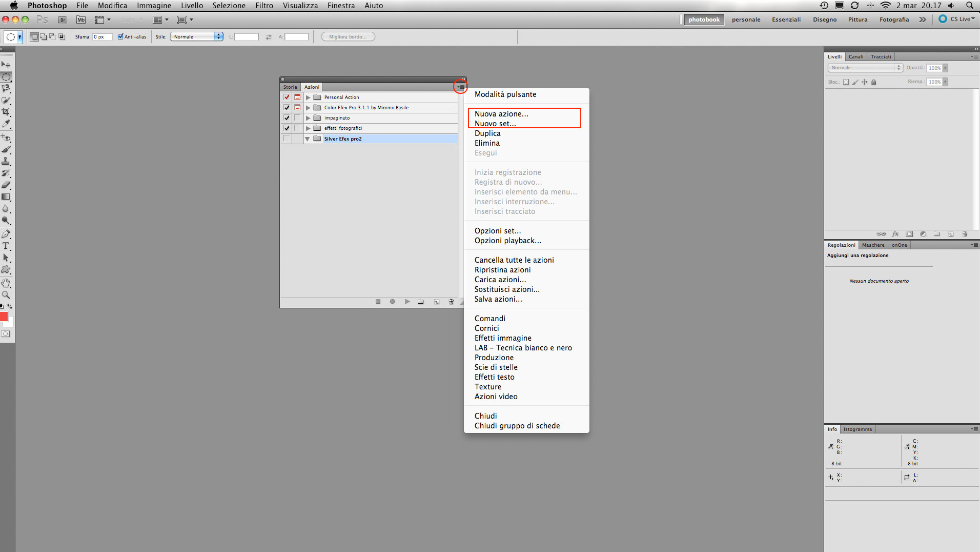This screenshot has height=552, width=980.
Task: Select the Fotografia workspace
Action: pyautogui.click(x=894, y=19)
